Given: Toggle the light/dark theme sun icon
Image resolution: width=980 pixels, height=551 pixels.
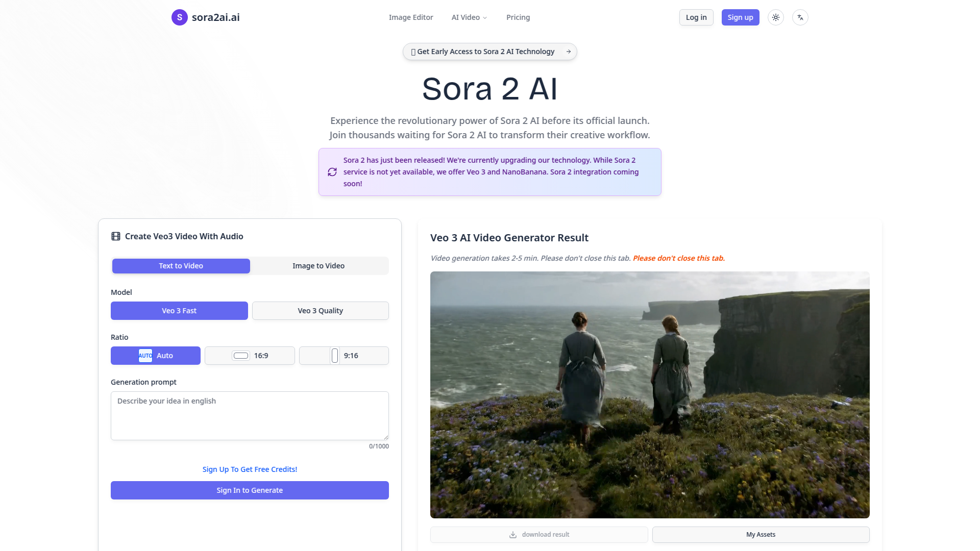Looking at the screenshot, I should click(775, 17).
